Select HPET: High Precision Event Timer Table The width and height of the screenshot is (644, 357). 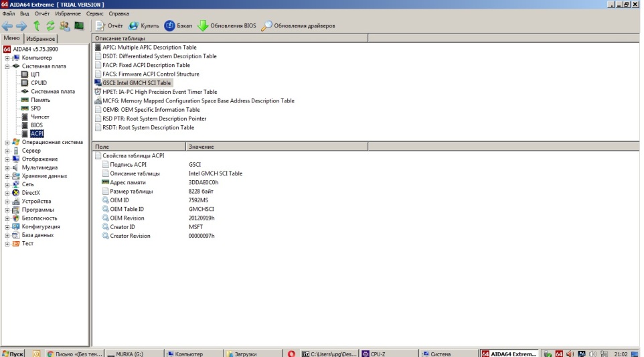pyautogui.click(x=160, y=92)
